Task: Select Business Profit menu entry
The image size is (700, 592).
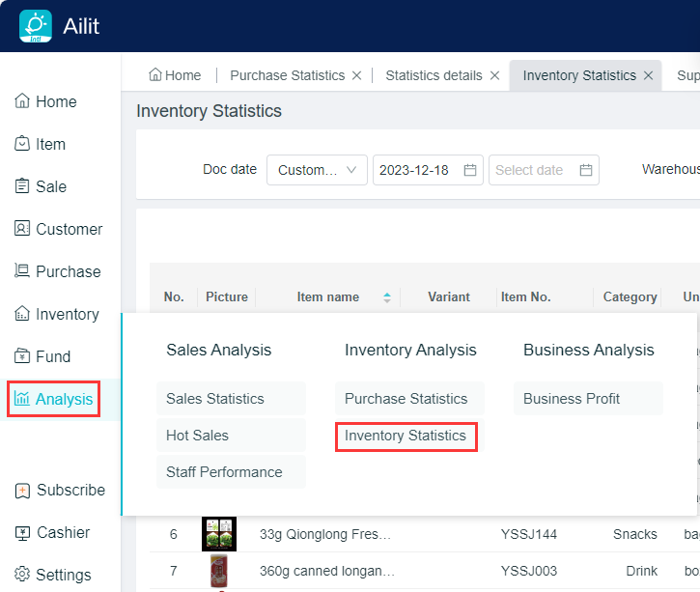Action: point(572,399)
